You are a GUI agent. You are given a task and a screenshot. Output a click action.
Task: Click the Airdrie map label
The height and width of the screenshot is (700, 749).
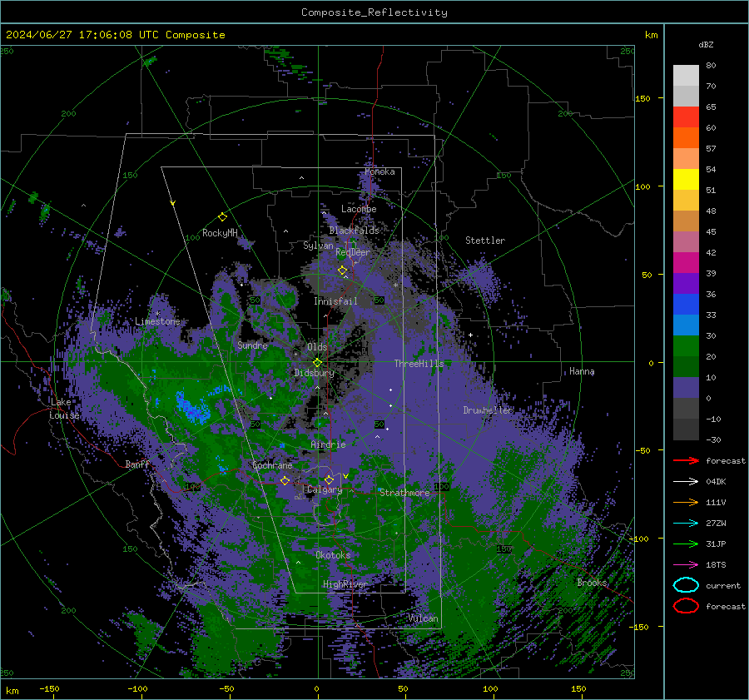(x=328, y=444)
